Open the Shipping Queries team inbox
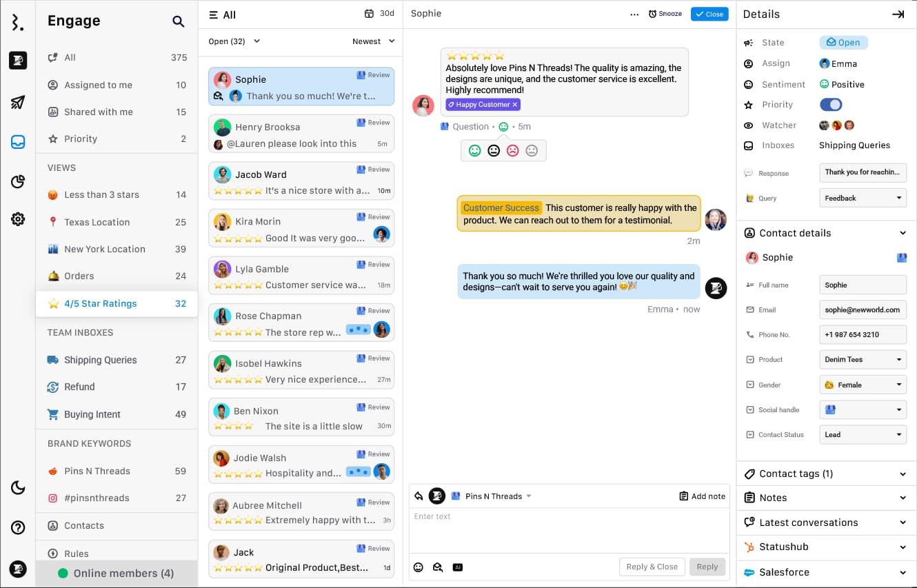Screen dimensions: 917x588 point(117,360)
